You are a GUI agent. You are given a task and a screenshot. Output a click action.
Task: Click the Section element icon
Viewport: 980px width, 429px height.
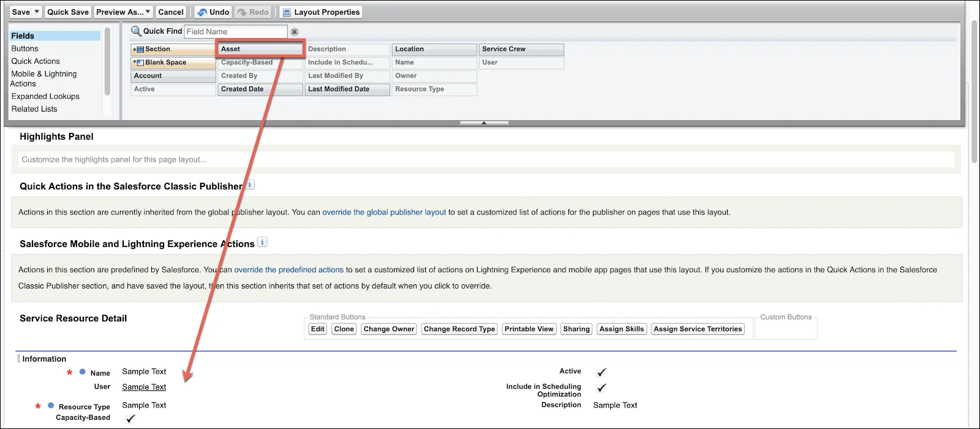[138, 49]
